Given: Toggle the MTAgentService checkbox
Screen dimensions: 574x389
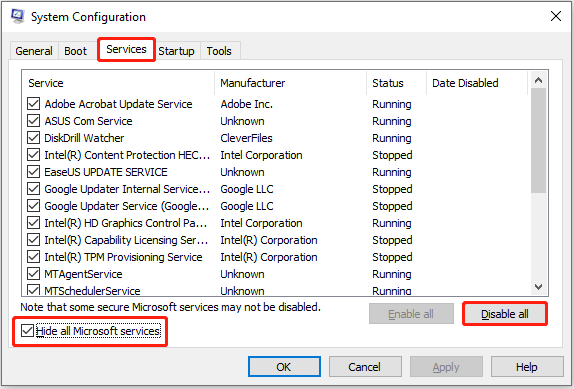Looking at the screenshot, I should (33, 274).
